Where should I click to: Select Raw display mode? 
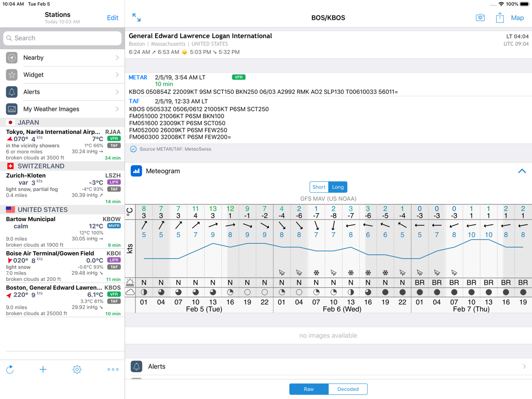[309, 389]
